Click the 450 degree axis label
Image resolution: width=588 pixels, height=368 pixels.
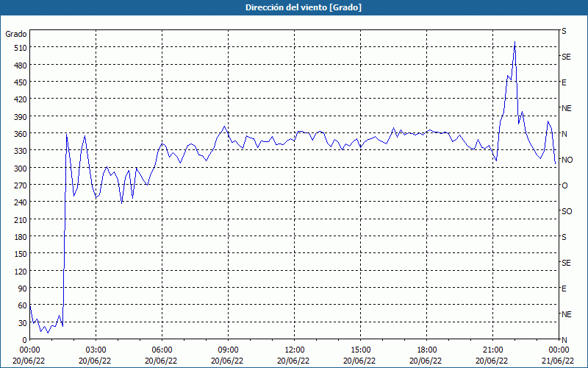click(x=21, y=82)
